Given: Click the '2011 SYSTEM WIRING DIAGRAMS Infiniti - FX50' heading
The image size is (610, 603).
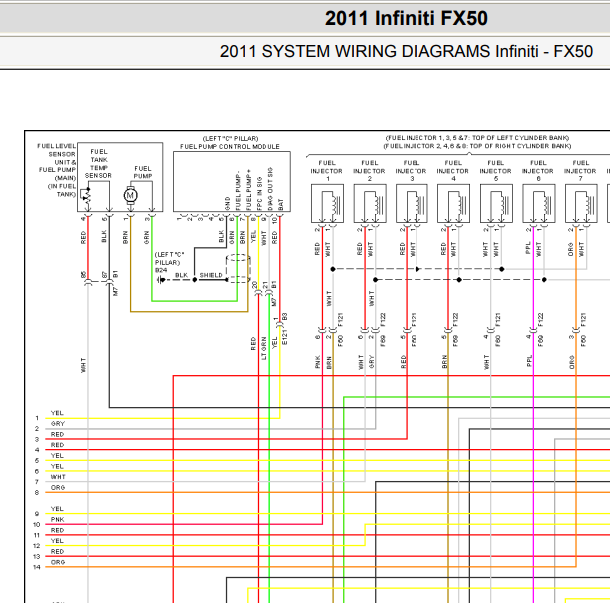Looking at the screenshot, I should tap(406, 51).
